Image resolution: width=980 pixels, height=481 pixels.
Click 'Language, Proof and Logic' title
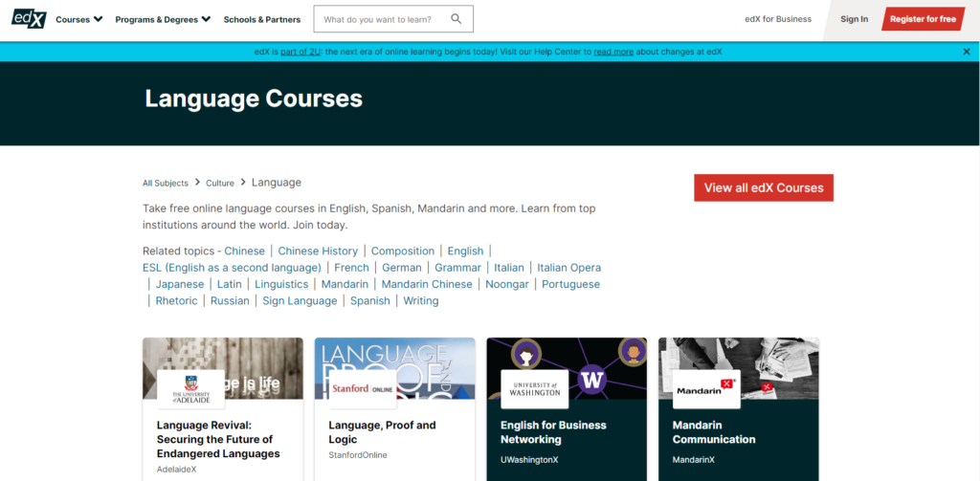[383, 432]
